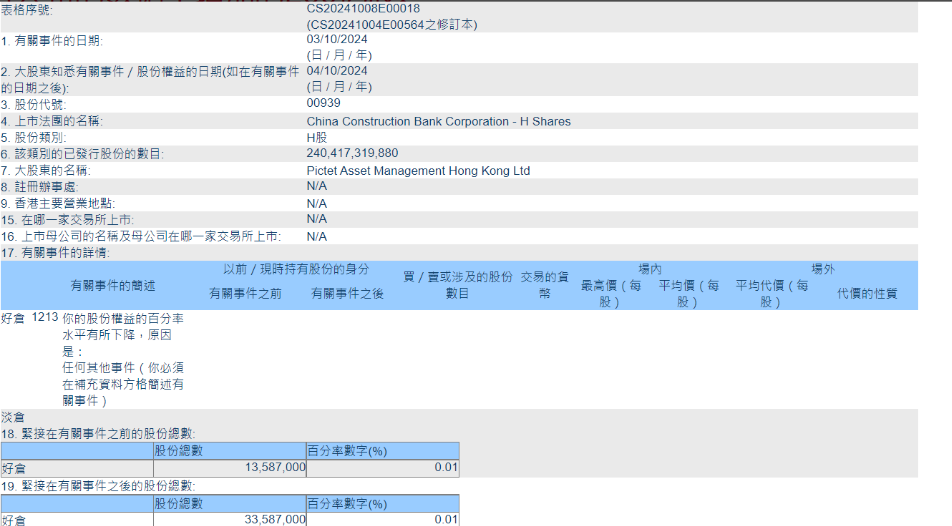Click the share total 13,587,000 before event
Image resolution: width=952 pixels, height=526 pixels.
coord(275,467)
